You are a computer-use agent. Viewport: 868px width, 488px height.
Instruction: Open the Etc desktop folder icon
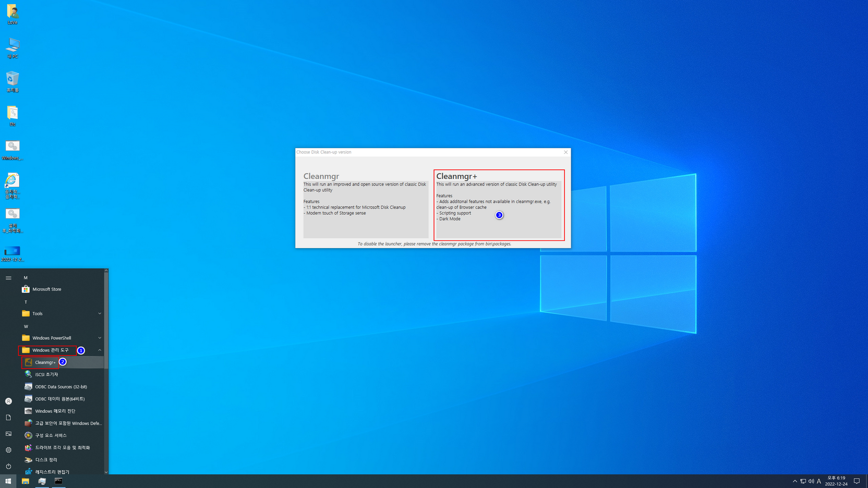point(13,116)
